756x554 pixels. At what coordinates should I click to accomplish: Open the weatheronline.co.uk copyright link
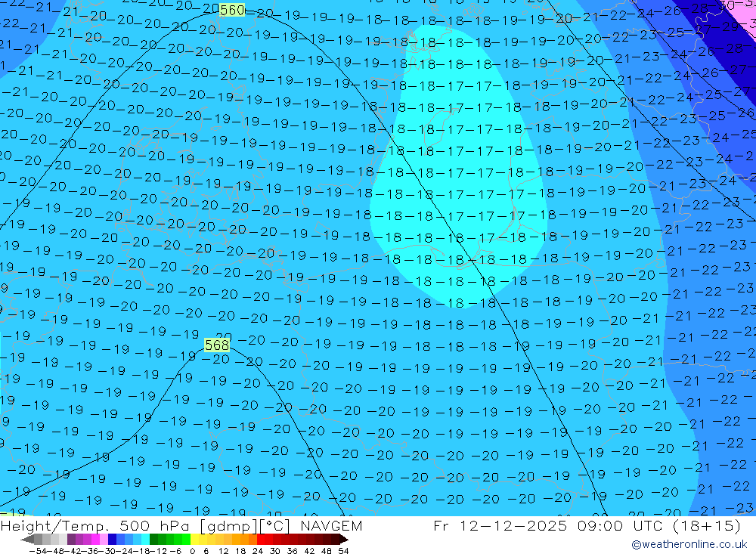[x=689, y=544]
